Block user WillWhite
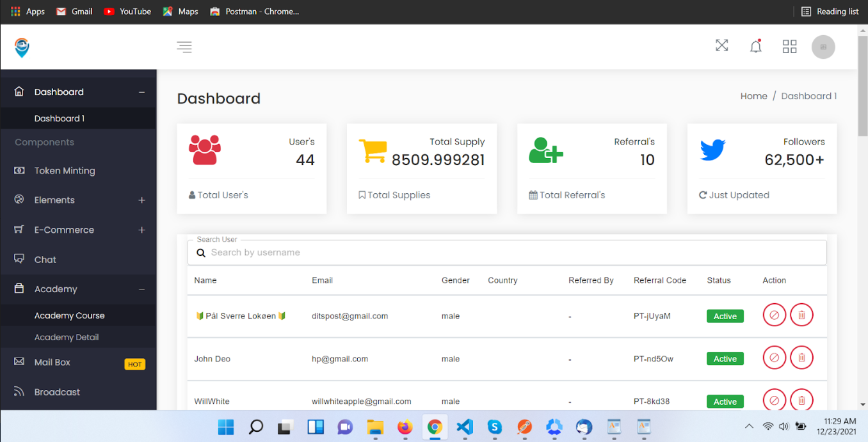Screen dimensions: 868x442 tap(775, 400)
